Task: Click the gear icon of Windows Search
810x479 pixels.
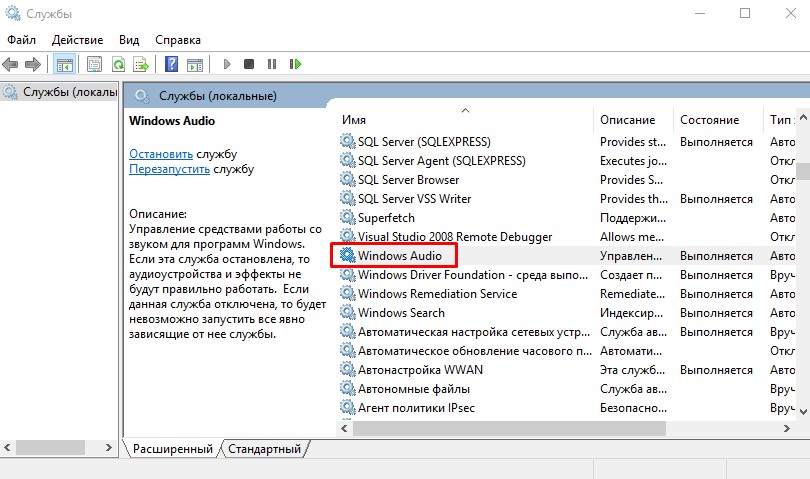Action: (348, 312)
